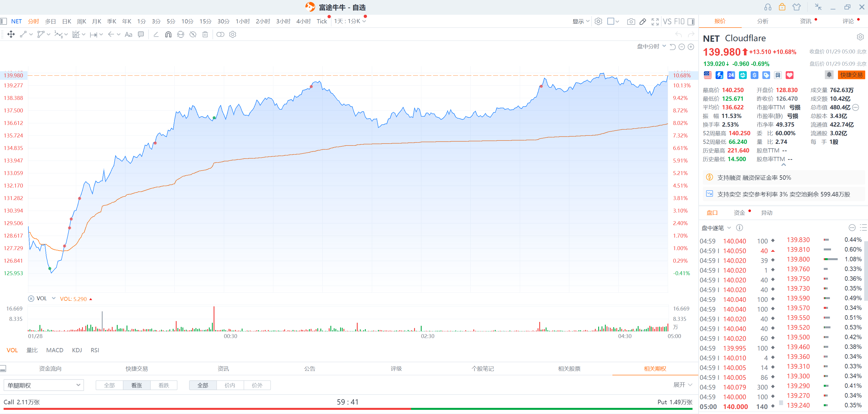Toggle hide all drawings eye icon
Screen dimensions: 868x414
pos(193,34)
